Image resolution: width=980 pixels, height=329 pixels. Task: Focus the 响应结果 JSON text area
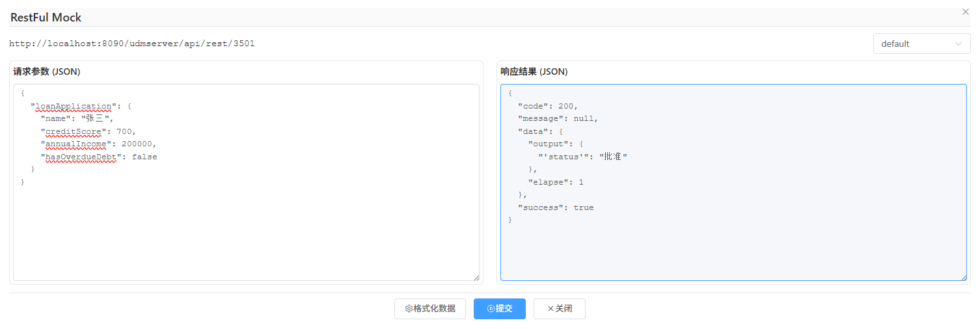pyautogui.click(x=733, y=247)
